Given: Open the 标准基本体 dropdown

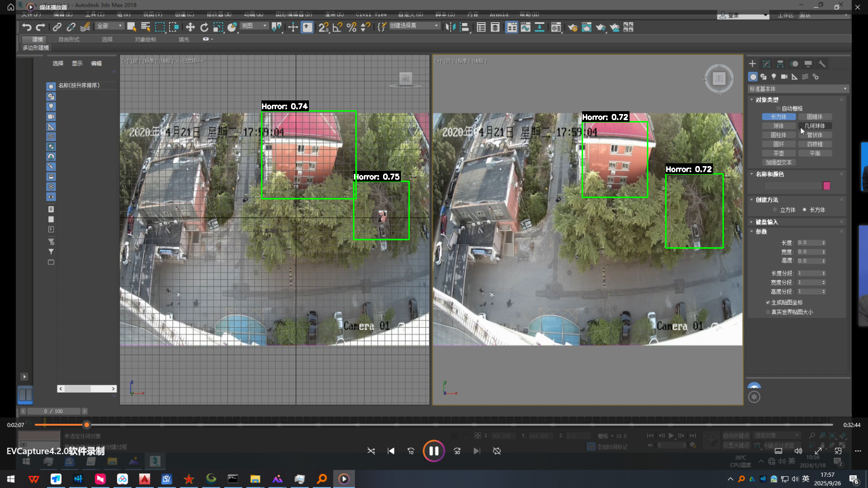Looking at the screenshot, I should pos(798,89).
